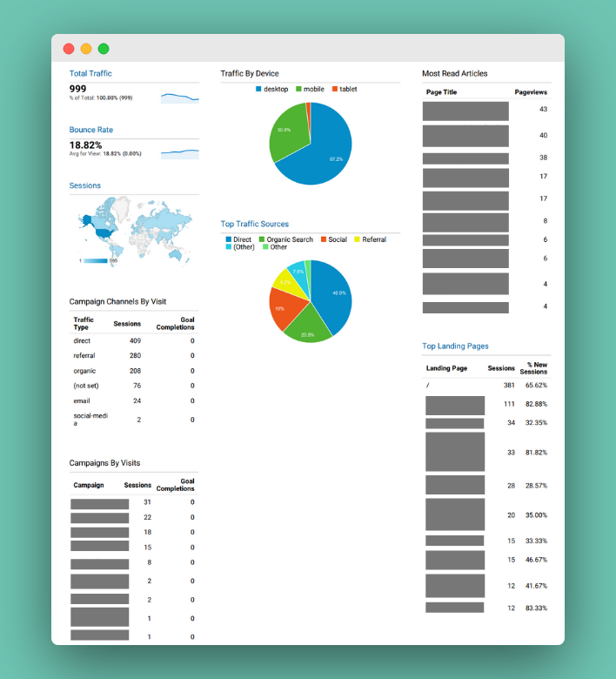Open the Total Traffic widget title

[90, 74]
